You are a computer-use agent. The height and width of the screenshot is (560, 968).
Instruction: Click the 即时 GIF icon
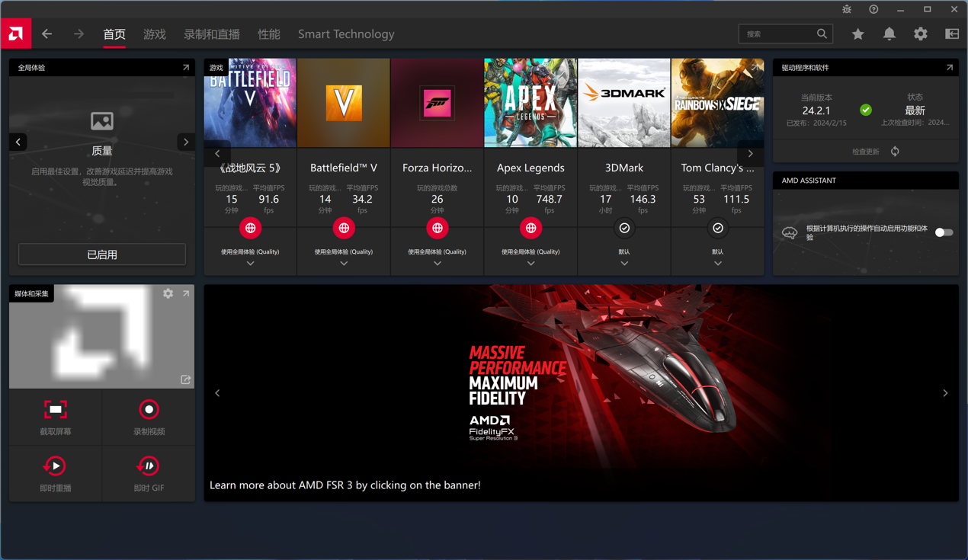click(x=149, y=466)
